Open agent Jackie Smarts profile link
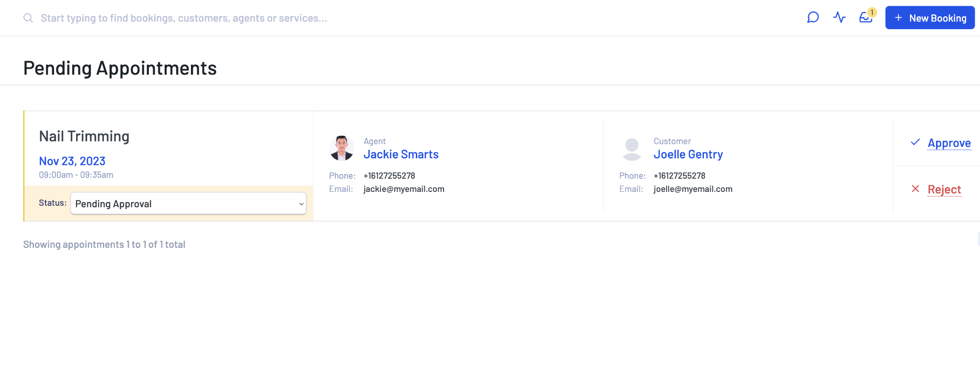This screenshot has width=980, height=368. pos(401,155)
